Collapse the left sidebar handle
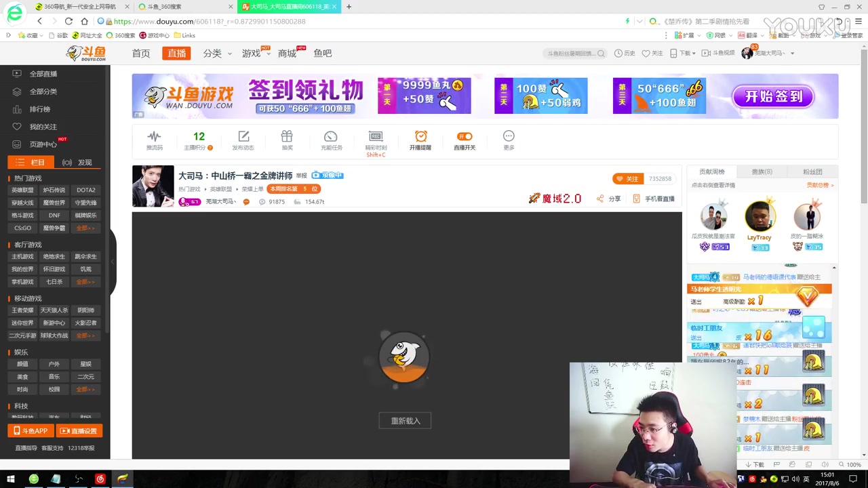Screen dimensions: 868x488 113,261
